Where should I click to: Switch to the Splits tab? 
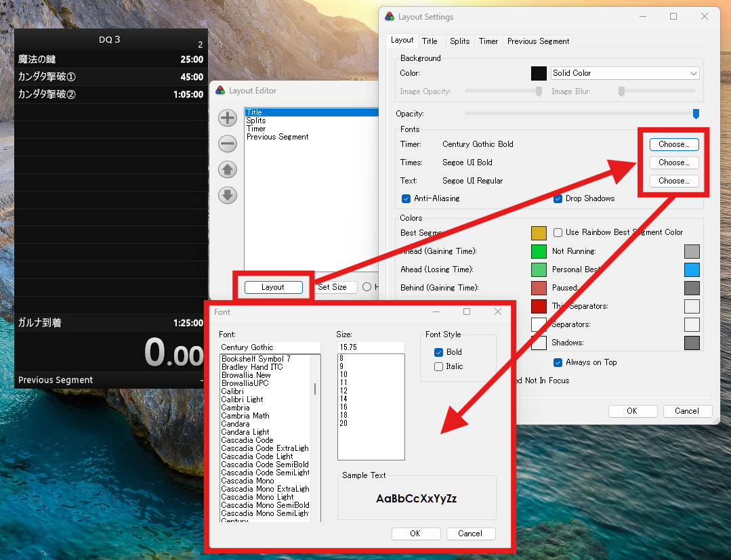[459, 41]
